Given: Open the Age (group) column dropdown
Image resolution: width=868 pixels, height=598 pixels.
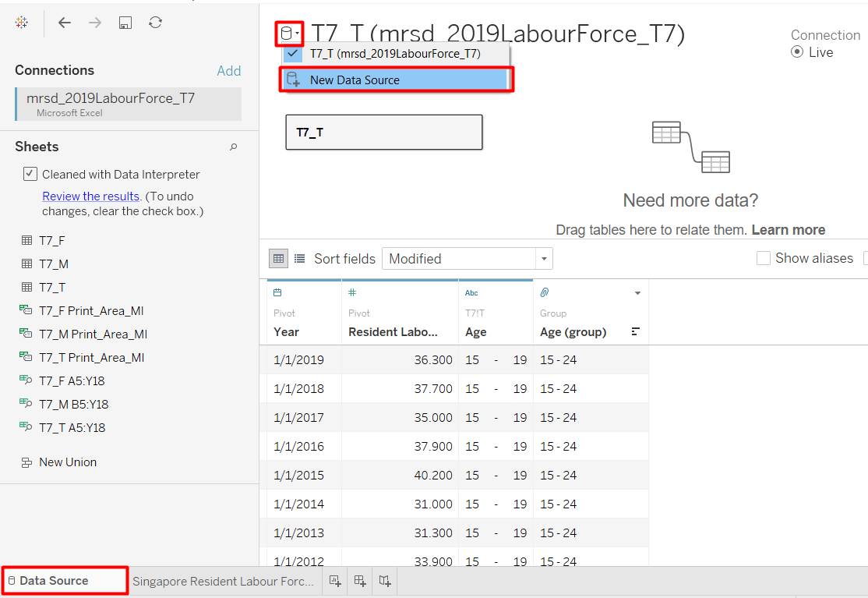Looking at the screenshot, I should pyautogui.click(x=637, y=292).
